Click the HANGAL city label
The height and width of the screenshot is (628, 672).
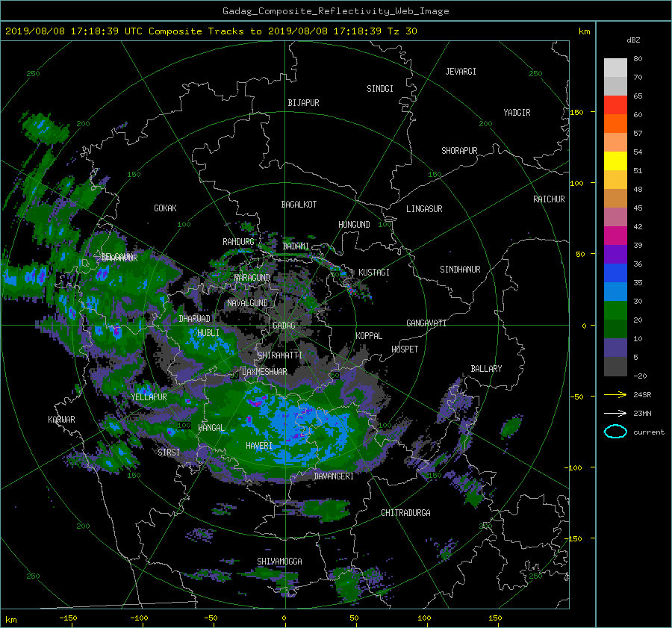tap(211, 428)
